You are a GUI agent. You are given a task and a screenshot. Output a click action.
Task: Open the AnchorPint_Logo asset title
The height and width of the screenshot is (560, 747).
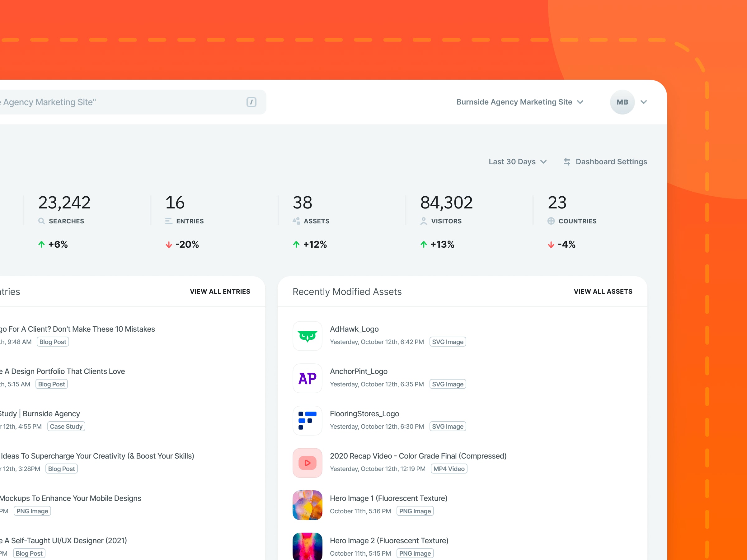pyautogui.click(x=359, y=371)
